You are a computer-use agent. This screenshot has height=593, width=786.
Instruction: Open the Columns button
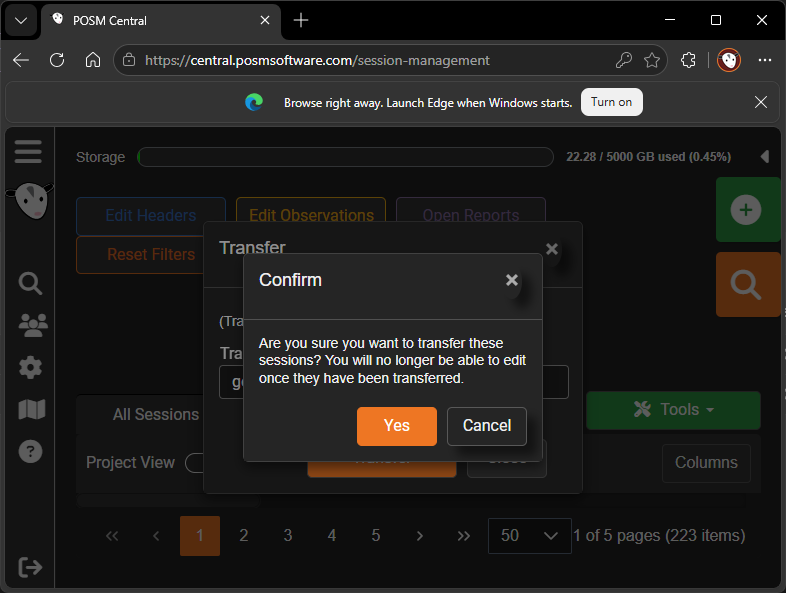tap(706, 463)
